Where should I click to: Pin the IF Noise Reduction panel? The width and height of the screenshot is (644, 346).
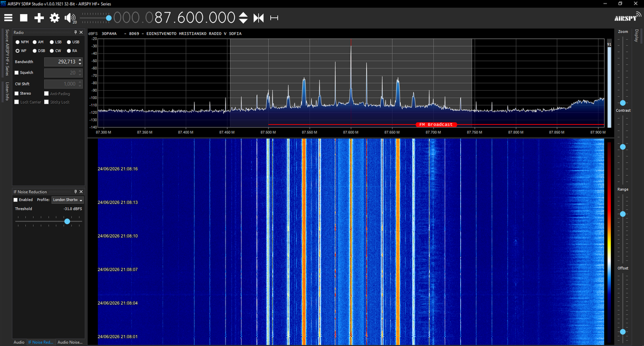pos(76,192)
